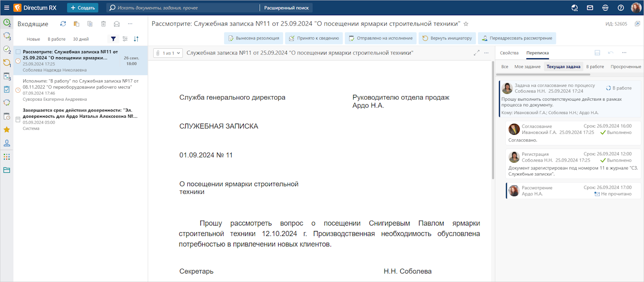Open the task in a new window

(x=637, y=24)
